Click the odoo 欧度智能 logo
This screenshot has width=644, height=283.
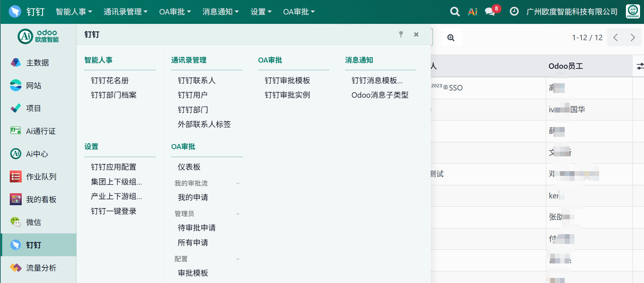point(38,36)
